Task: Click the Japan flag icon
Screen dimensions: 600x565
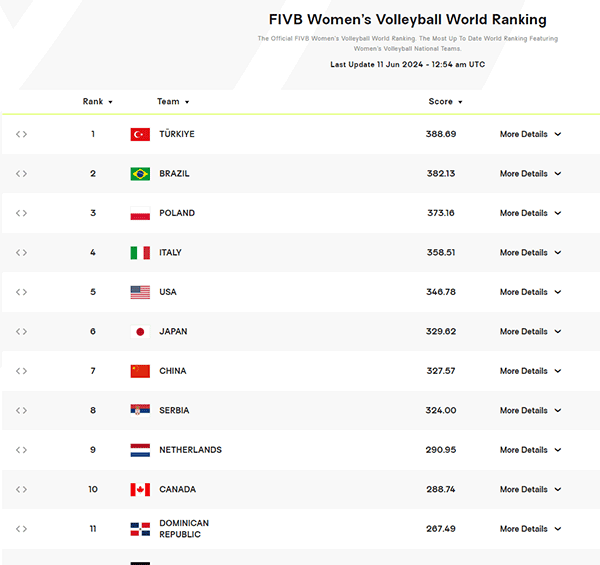Action: [x=140, y=332]
